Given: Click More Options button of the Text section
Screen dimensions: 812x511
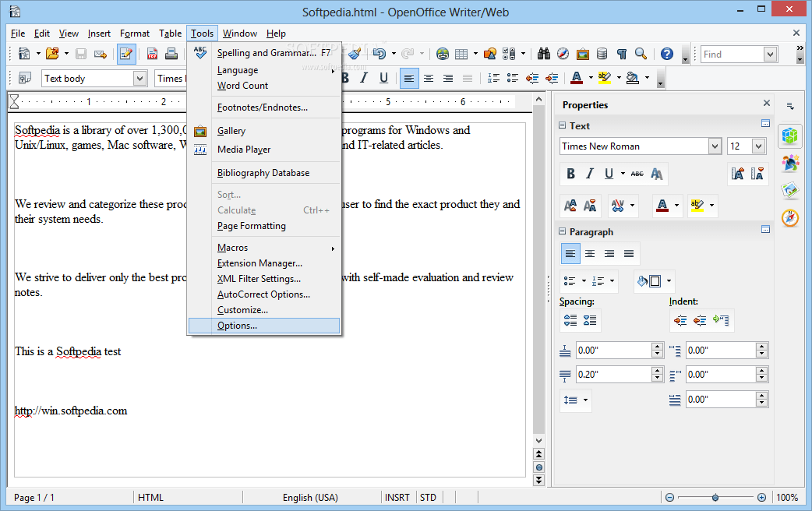Looking at the screenshot, I should [765, 124].
